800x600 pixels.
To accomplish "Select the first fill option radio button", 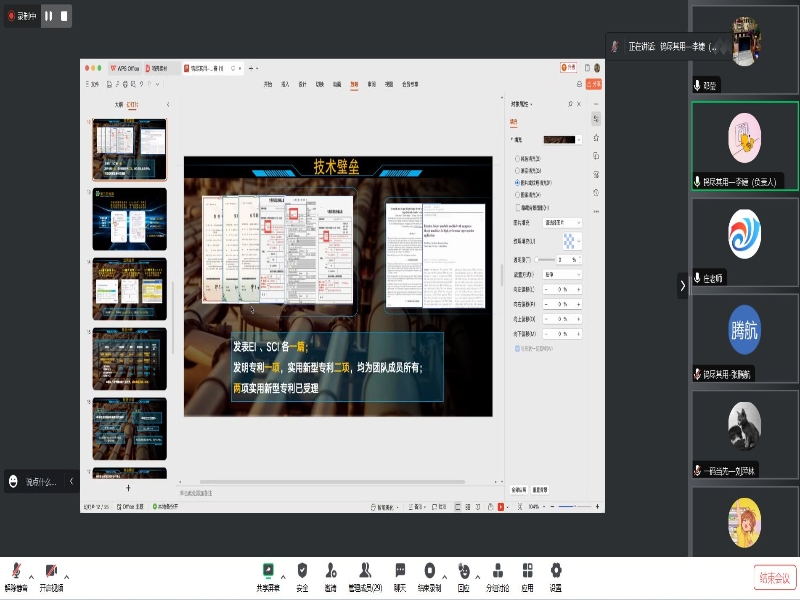I will click(x=516, y=158).
